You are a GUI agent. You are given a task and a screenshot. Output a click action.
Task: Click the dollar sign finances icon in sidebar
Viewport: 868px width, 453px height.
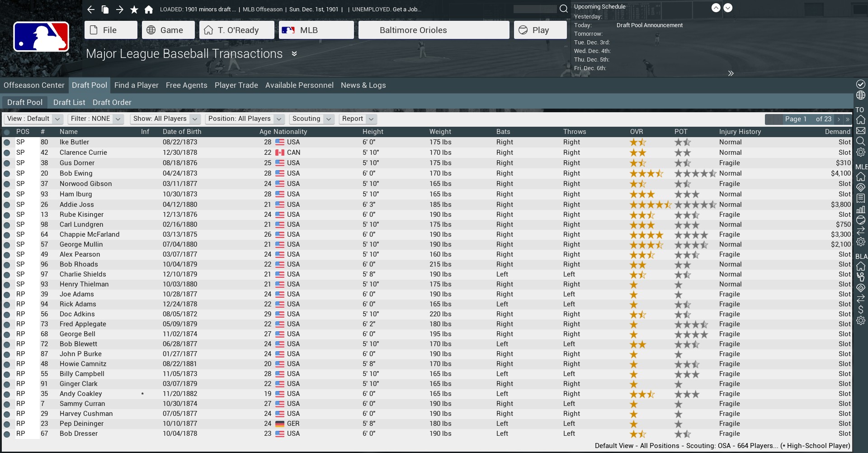[861, 310]
